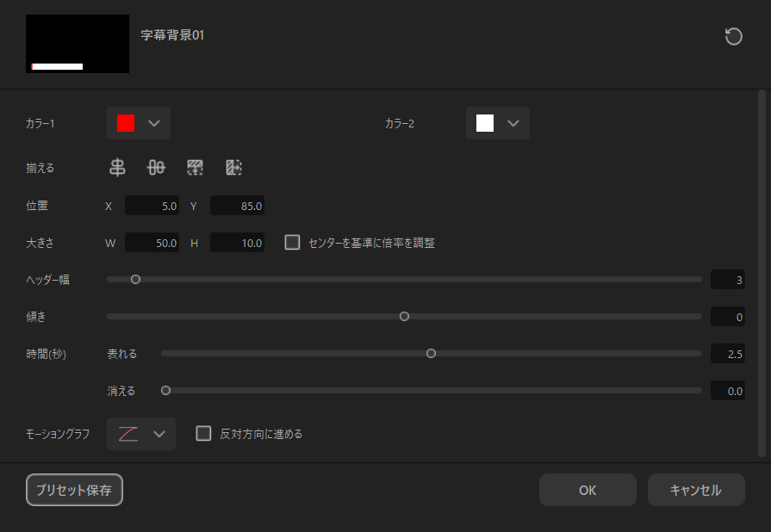Click the position X input field
This screenshot has height=532, width=771.
[152, 206]
